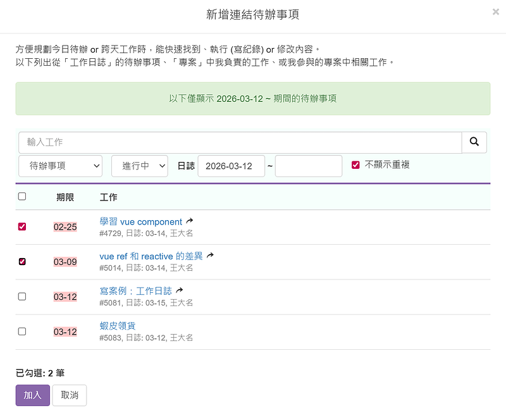Click the magnifier search icon button
Viewport: 506px width, 420px height.
474,142
